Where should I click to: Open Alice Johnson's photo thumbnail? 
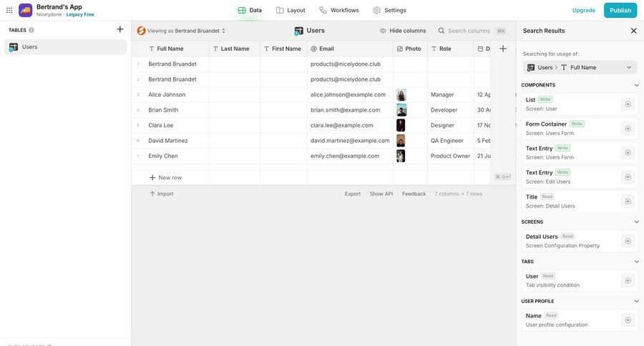(x=401, y=94)
